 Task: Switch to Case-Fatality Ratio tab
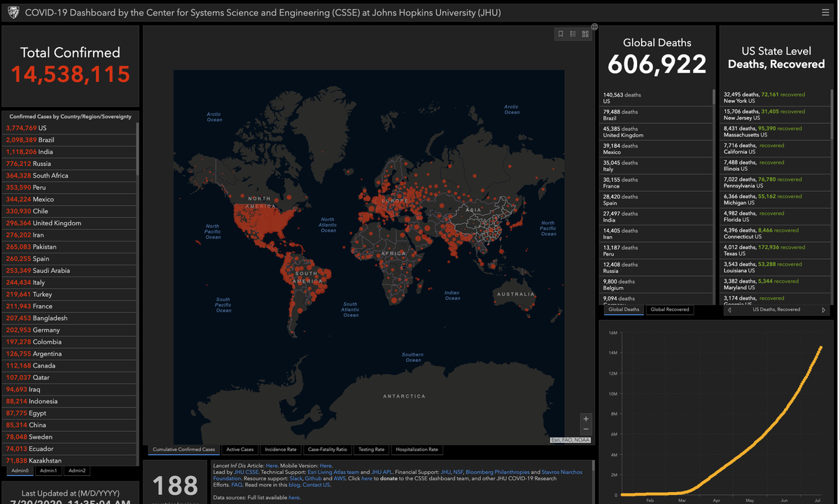(328, 449)
